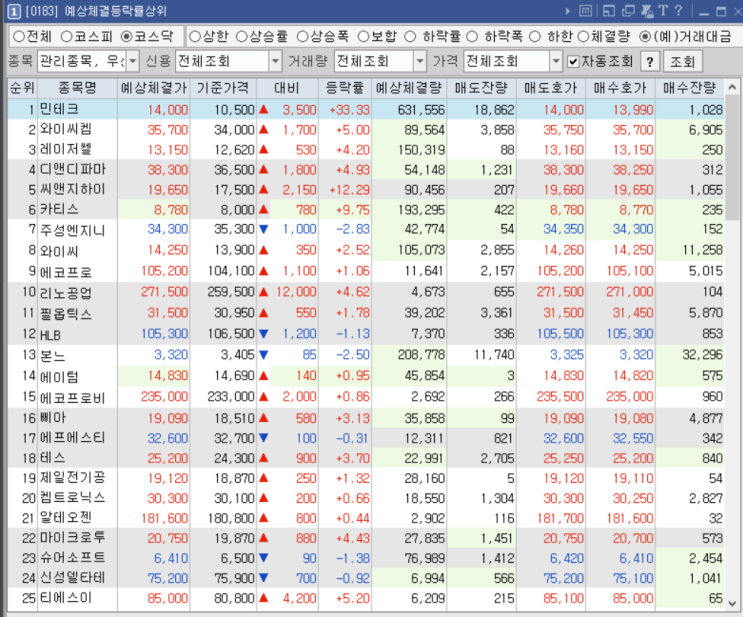The width and height of the screenshot is (743, 617).
Task: Click the question mark icon in title bar
Action: tap(679, 11)
